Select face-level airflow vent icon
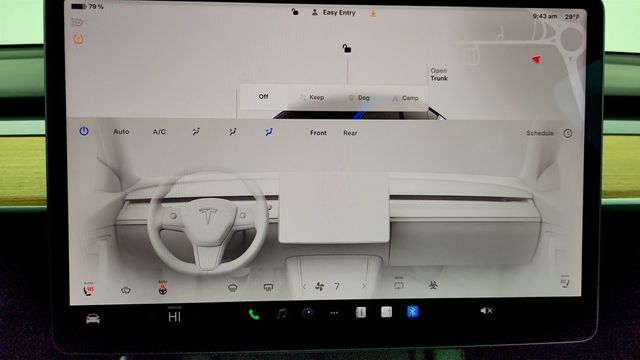 coord(232,131)
